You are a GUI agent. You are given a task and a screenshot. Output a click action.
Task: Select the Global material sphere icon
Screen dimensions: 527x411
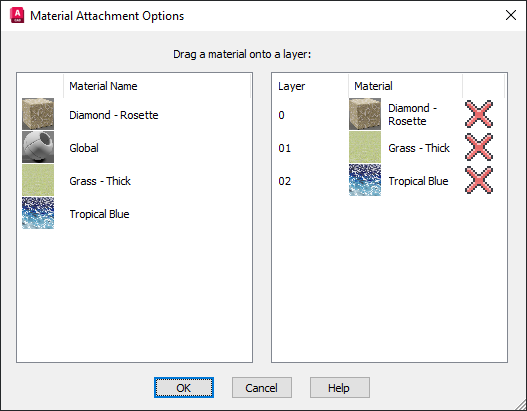coord(38,147)
